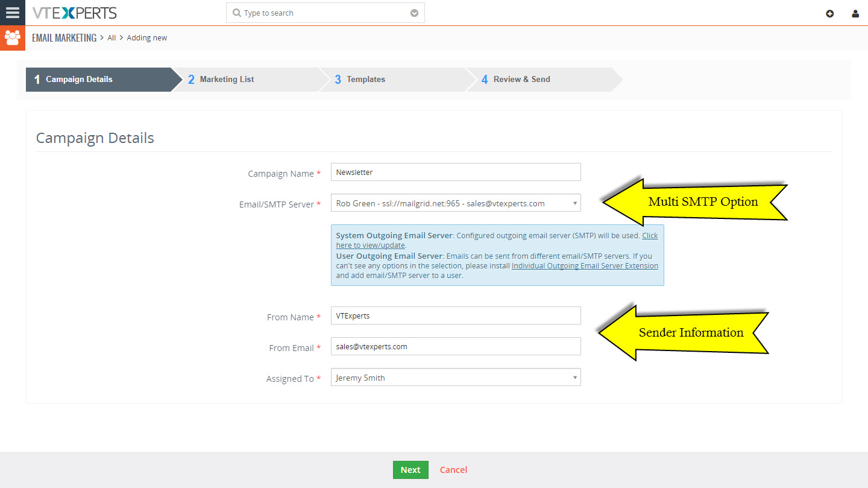Click the Cancel link
The width and height of the screenshot is (868, 488).
pos(453,470)
